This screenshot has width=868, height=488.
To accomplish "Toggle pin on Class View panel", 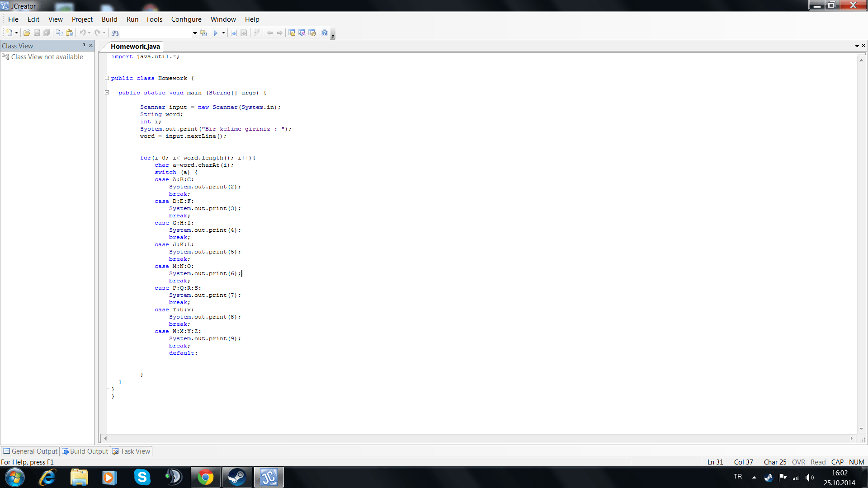I will click(84, 45).
